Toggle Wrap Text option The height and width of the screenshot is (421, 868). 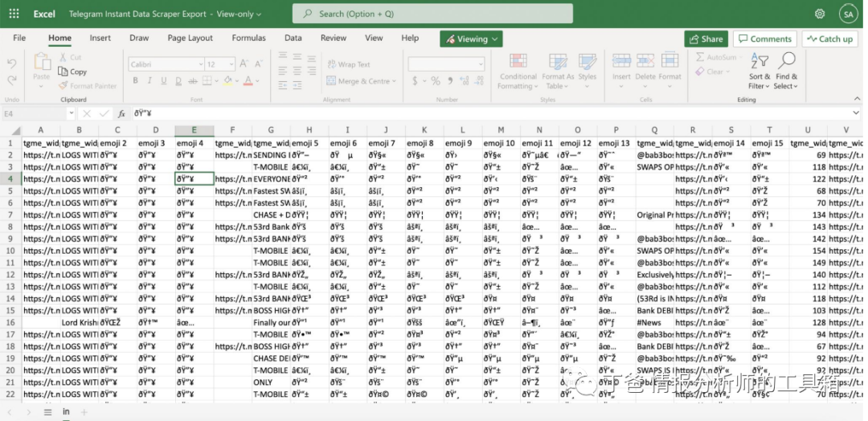[x=349, y=64]
